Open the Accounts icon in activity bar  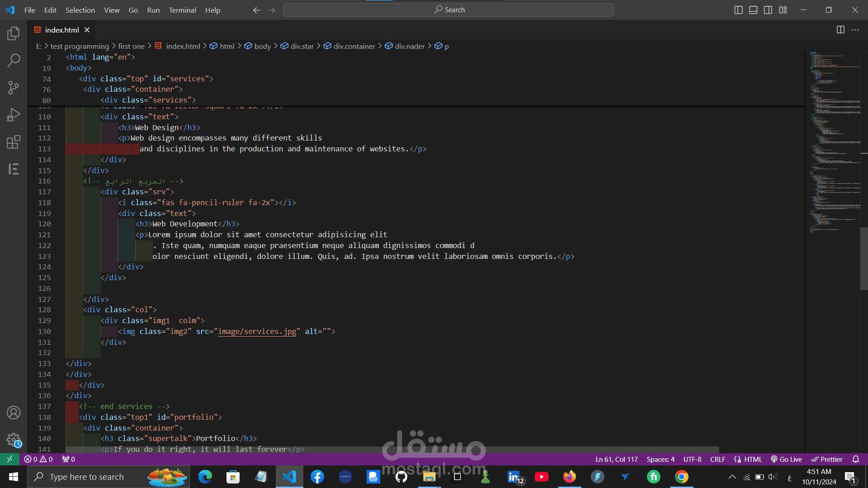click(x=14, y=413)
